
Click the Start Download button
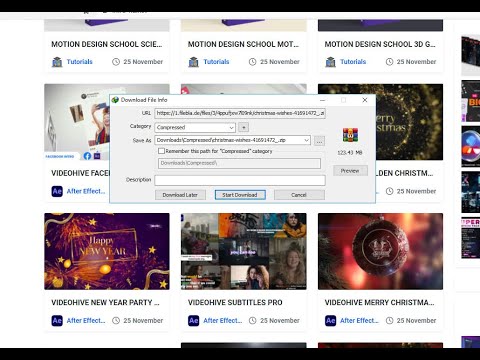[240, 195]
